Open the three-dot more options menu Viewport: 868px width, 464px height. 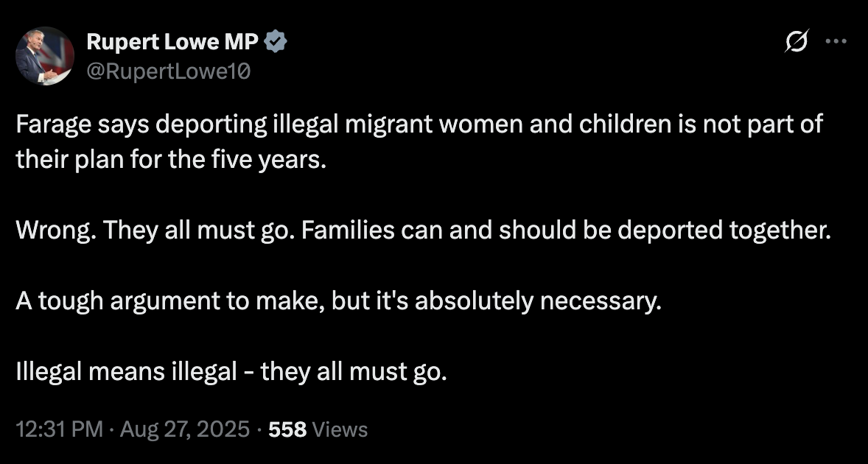point(836,41)
